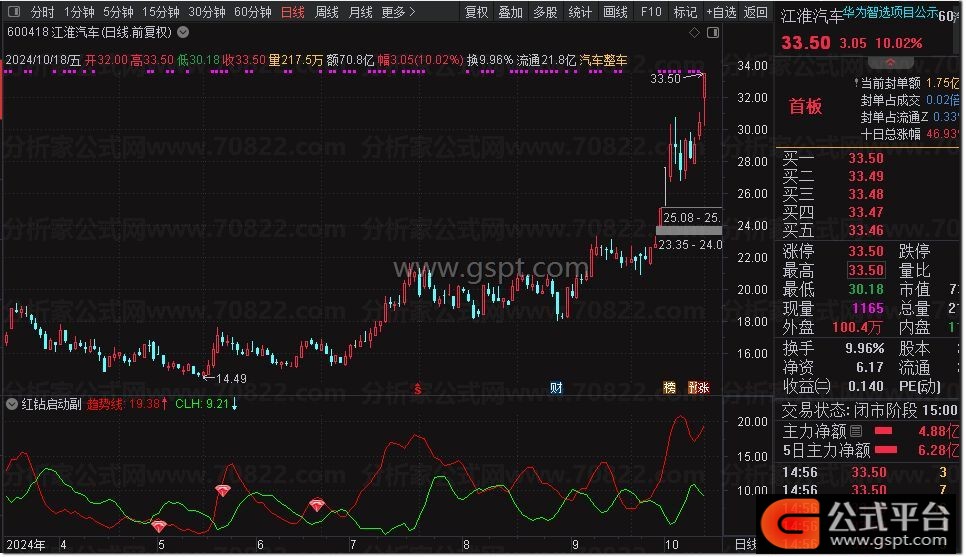Click the red diamond signal near month 5

pos(158,526)
